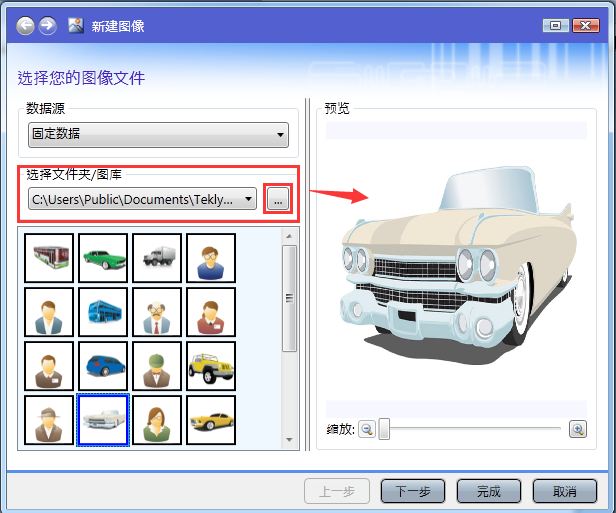Browse for folder with the ... button
This screenshot has width=616, height=513.
(x=278, y=199)
